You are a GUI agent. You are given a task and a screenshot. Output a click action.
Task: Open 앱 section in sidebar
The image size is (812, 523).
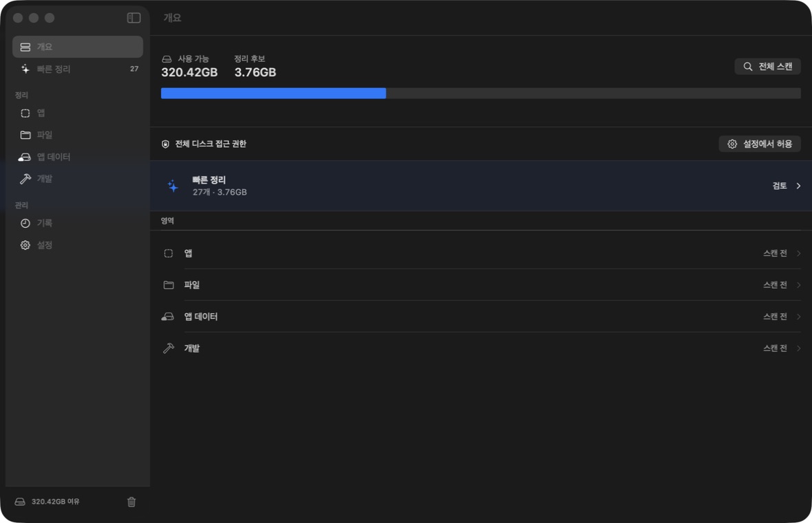(78, 113)
